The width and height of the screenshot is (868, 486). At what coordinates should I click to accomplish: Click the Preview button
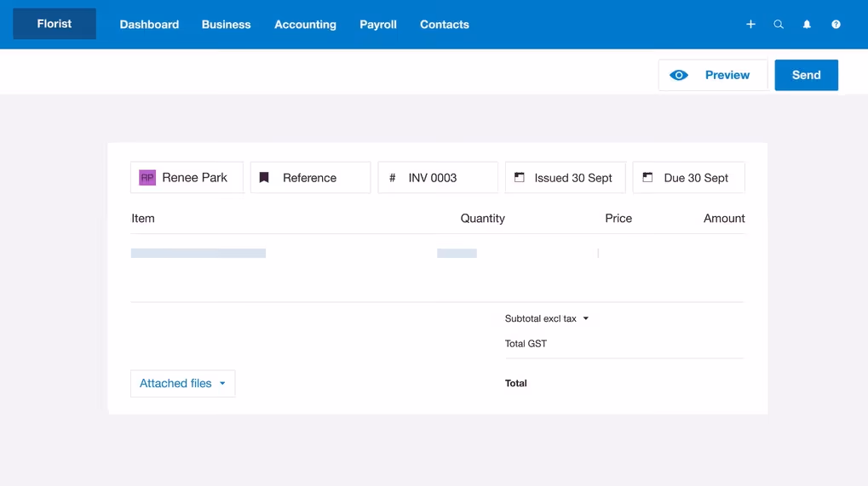[713, 75]
